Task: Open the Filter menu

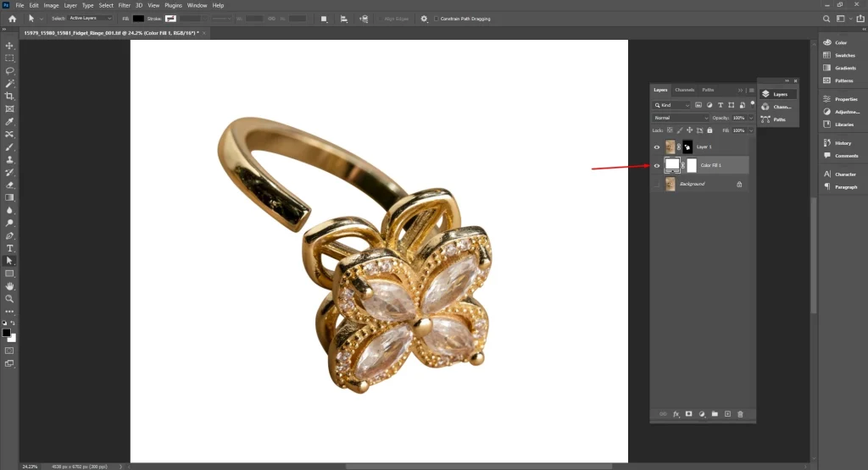Action: (125, 5)
